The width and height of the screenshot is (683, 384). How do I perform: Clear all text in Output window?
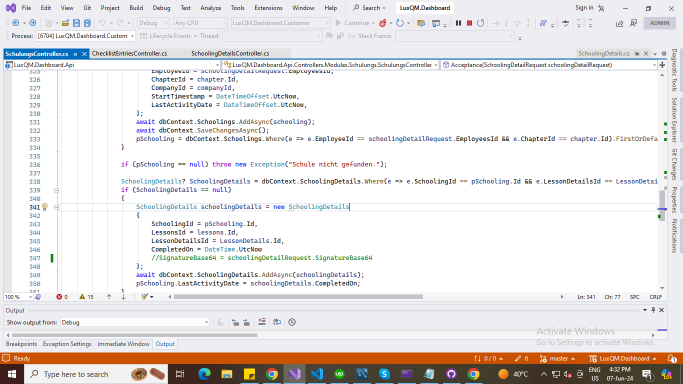pyautogui.click(x=262, y=322)
